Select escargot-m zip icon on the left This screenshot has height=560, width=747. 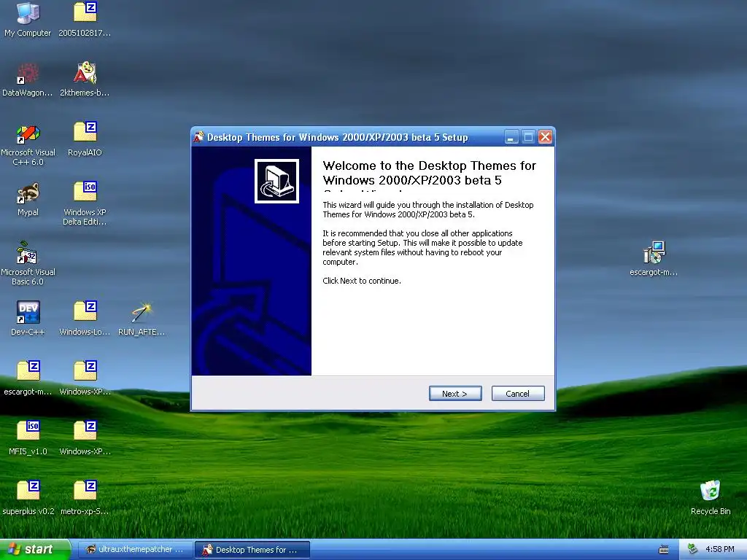click(28, 372)
